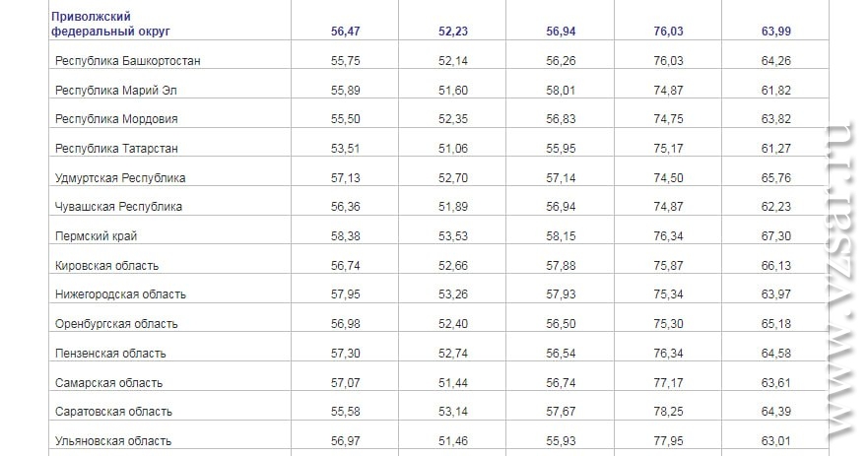
Task: Select the Приволжский федеральный округ header row
Action: [438, 24]
